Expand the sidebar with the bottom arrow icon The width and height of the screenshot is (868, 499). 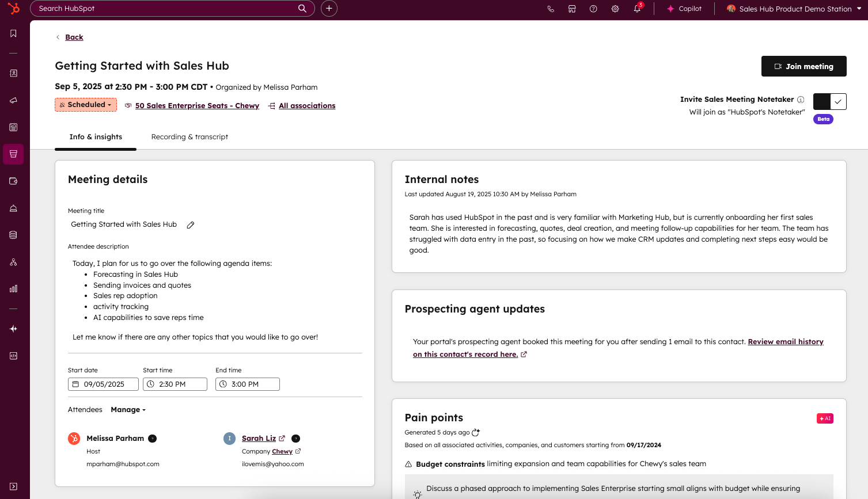pos(13,486)
